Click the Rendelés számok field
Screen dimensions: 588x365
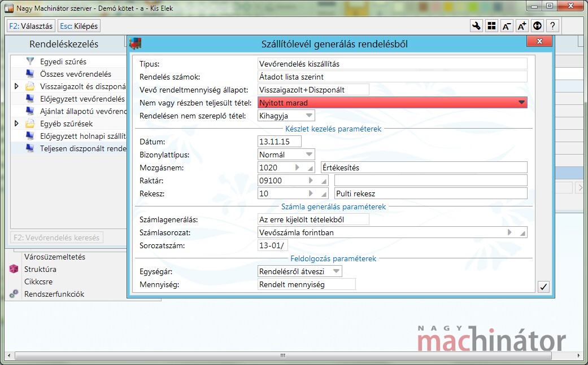pos(392,77)
